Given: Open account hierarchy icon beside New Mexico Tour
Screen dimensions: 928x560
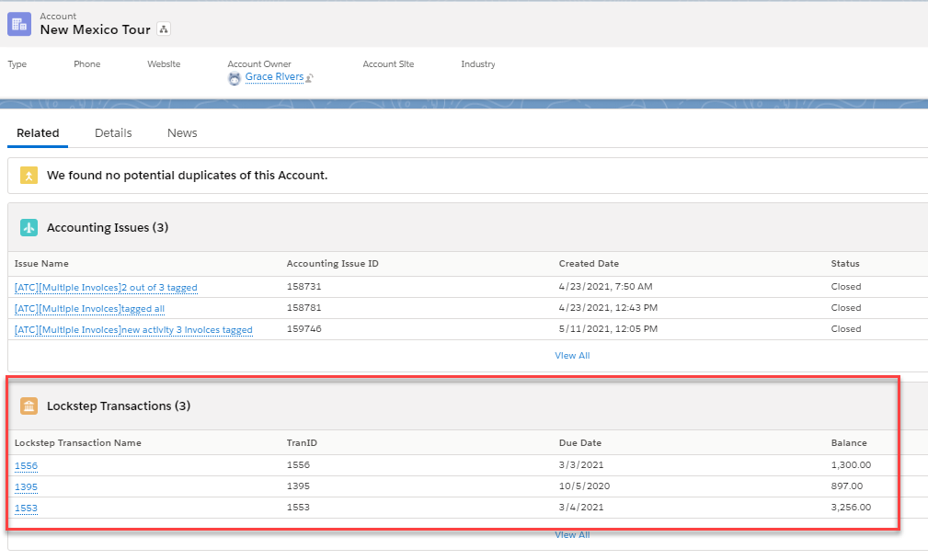Looking at the screenshot, I should click(x=164, y=29).
